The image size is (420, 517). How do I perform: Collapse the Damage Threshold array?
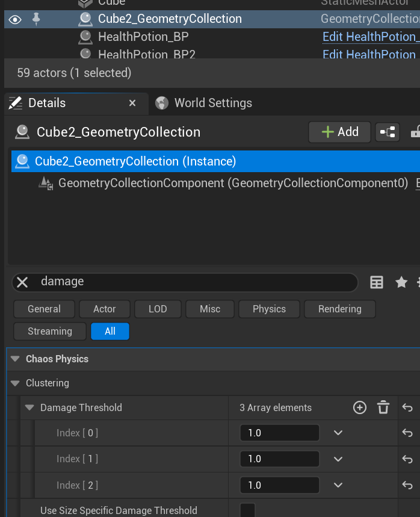29,408
